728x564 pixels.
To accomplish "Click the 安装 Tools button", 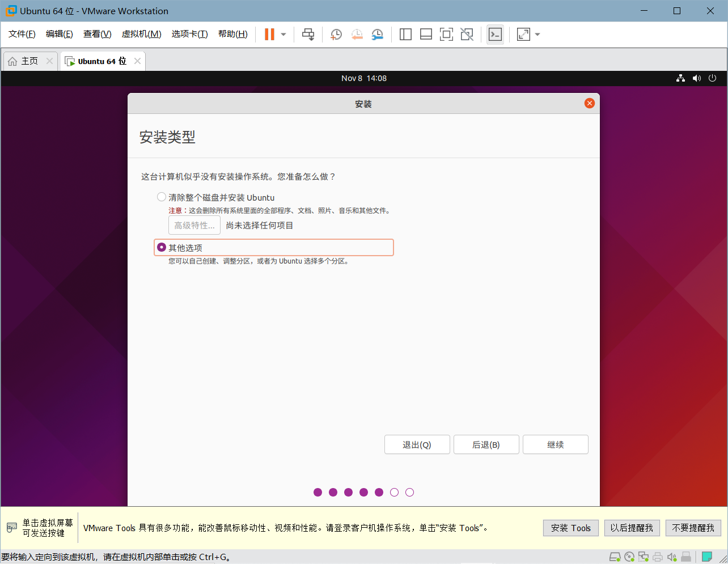I will 570,528.
